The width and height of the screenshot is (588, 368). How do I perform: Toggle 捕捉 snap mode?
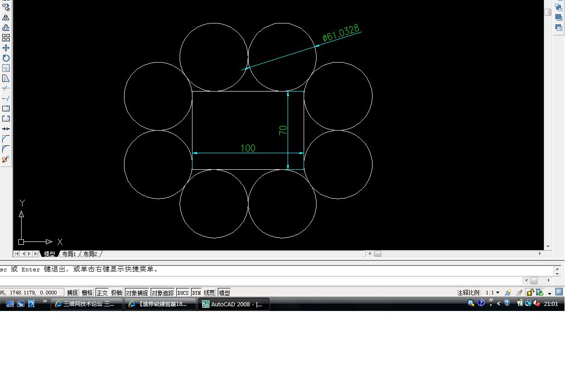(x=73, y=293)
